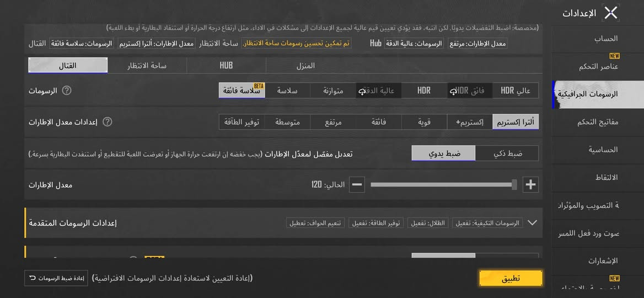The width and height of the screenshot is (644, 298).
Task: Click the توفير الطاقة: تفعيل tag
Action: 376,223
